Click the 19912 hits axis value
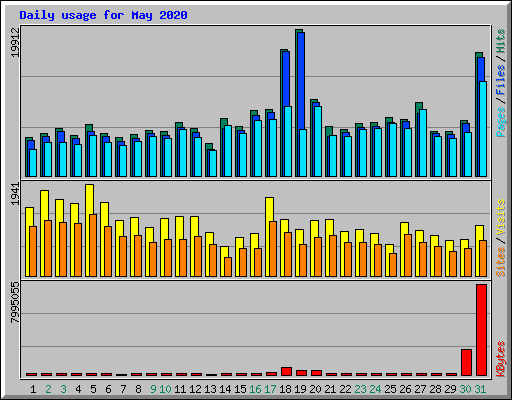This screenshot has width=512, height=400. point(15,42)
